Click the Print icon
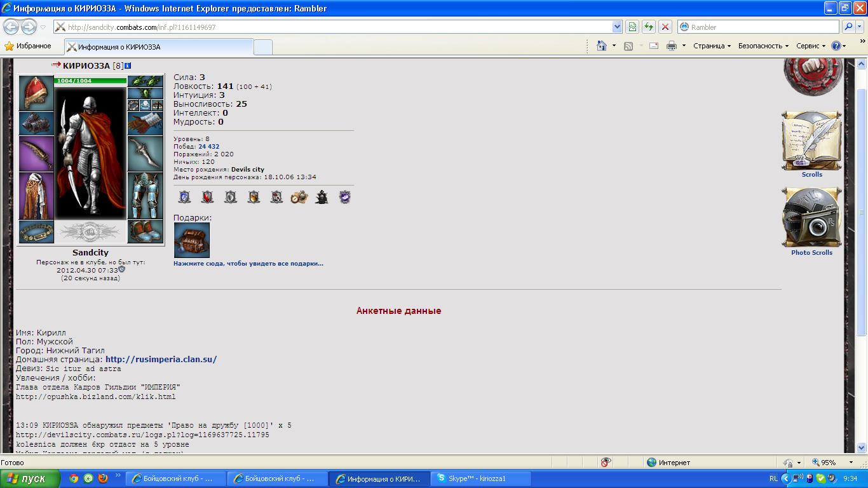 point(672,46)
